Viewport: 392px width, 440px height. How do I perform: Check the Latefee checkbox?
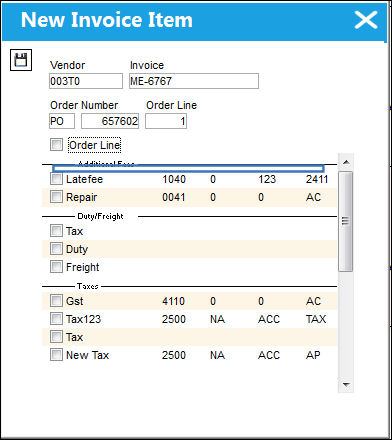tap(56, 179)
